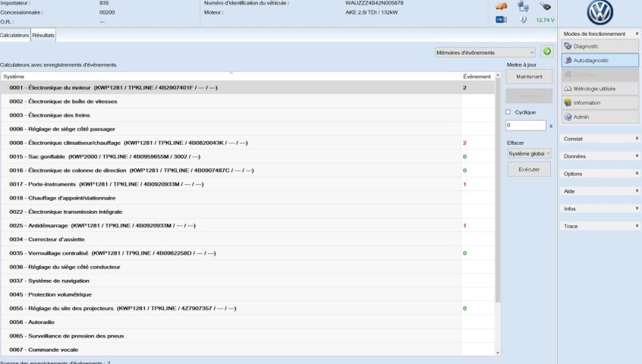Open the Système global dropdown
Image resolution: width=642 pixels, height=364 pixels.
pos(529,153)
